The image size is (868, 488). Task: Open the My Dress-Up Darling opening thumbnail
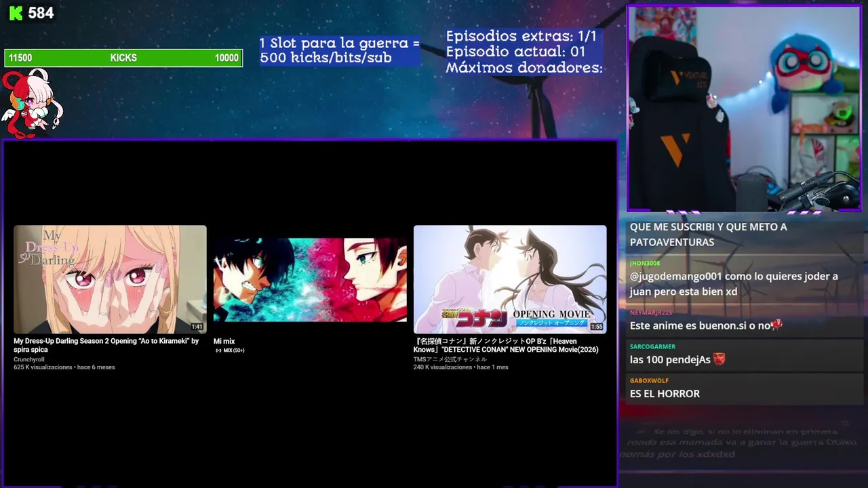(x=110, y=279)
